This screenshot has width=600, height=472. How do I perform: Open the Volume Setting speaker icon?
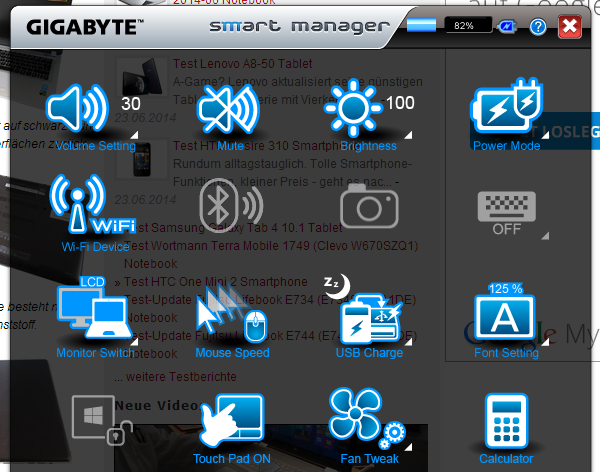pyautogui.click(x=78, y=108)
